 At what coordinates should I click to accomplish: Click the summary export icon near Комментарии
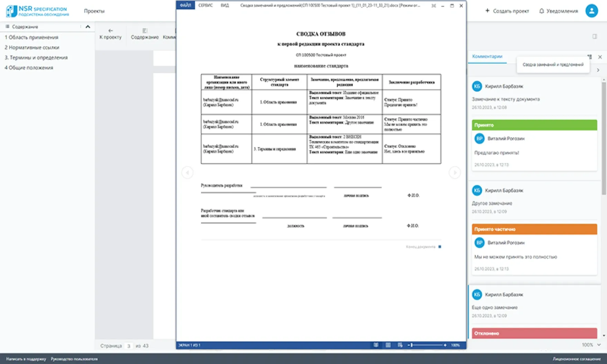click(589, 57)
